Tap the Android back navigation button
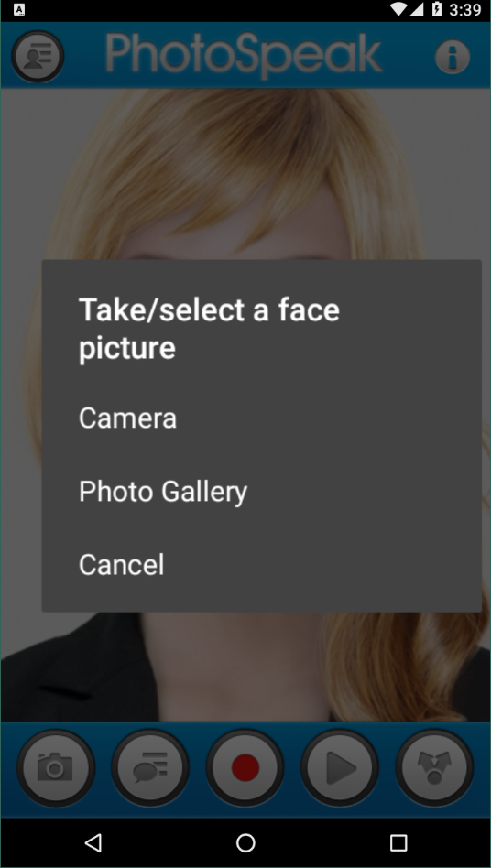This screenshot has width=491, height=868. click(x=93, y=843)
